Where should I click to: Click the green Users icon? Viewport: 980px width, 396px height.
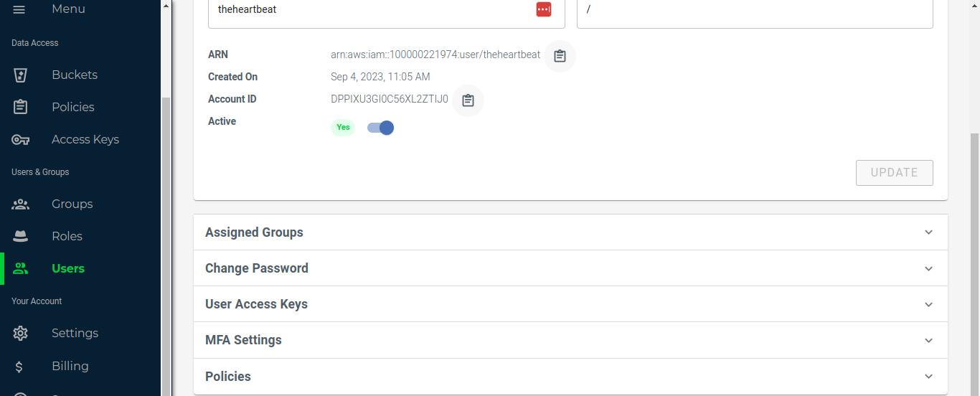[x=20, y=268]
